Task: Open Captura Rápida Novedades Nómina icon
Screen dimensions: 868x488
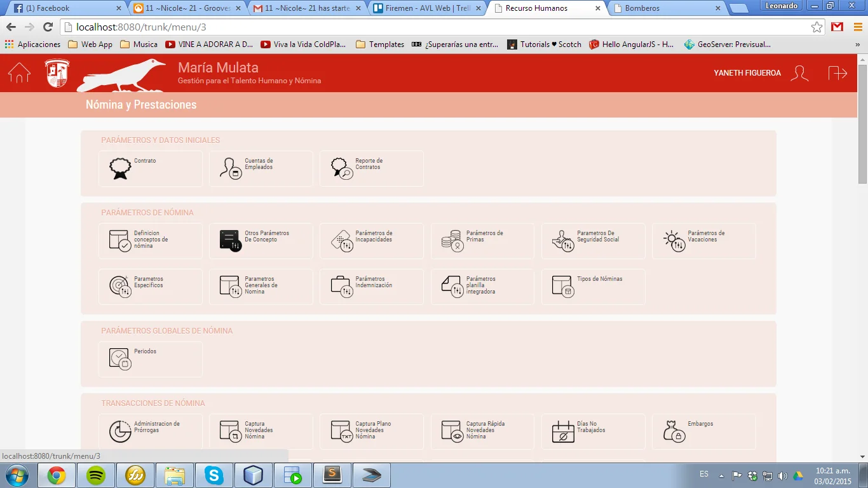Action: 452,431
